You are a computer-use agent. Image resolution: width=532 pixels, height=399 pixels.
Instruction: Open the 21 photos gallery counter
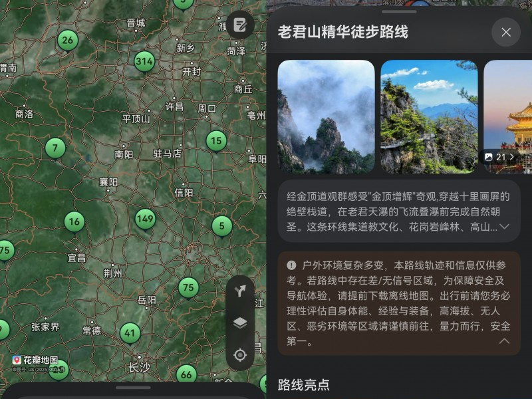coord(499,157)
